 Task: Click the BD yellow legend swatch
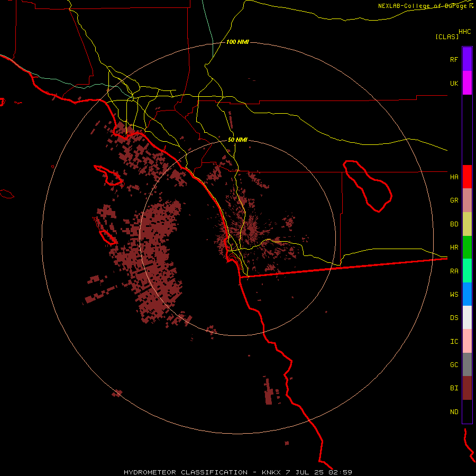[x=467, y=224]
